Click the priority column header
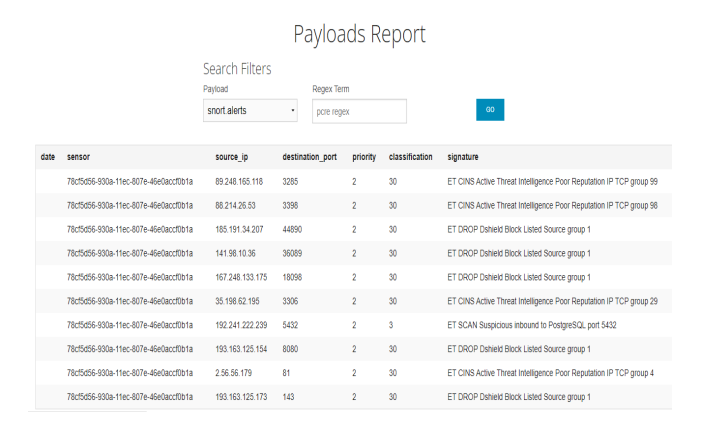 (364, 157)
